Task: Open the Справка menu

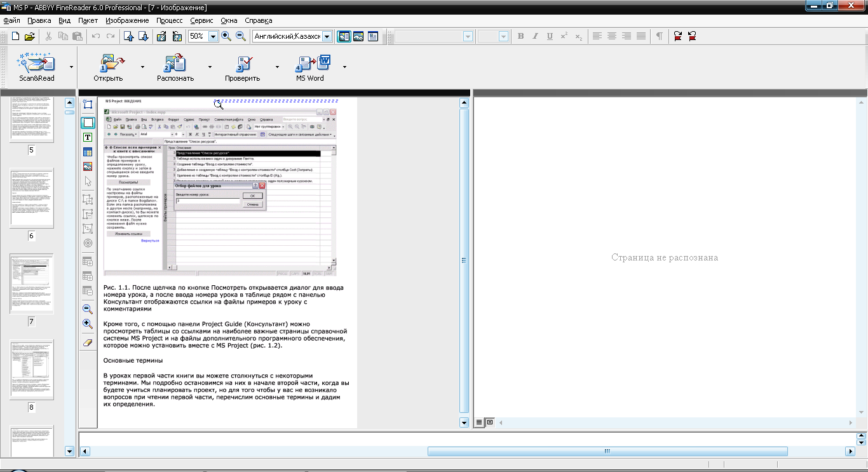Action: (x=259, y=20)
